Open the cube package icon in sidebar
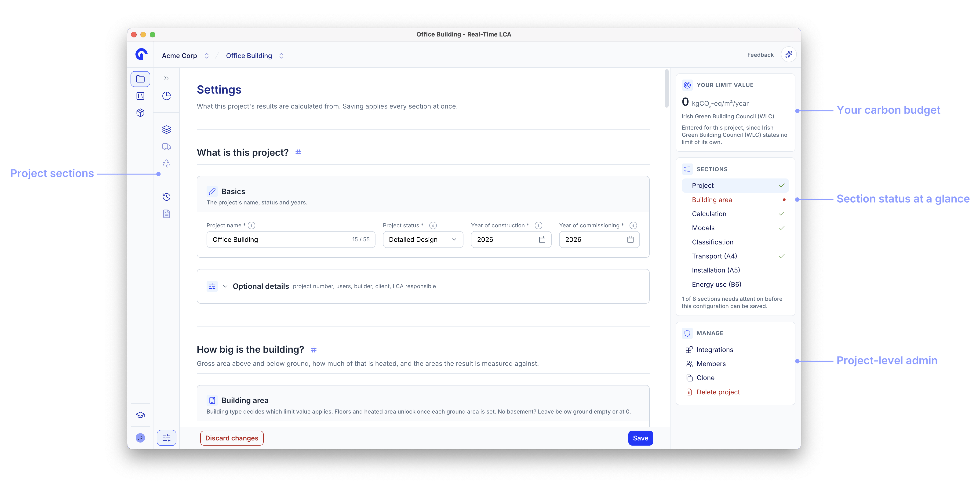Screen dimensions: 980x494 [140, 113]
